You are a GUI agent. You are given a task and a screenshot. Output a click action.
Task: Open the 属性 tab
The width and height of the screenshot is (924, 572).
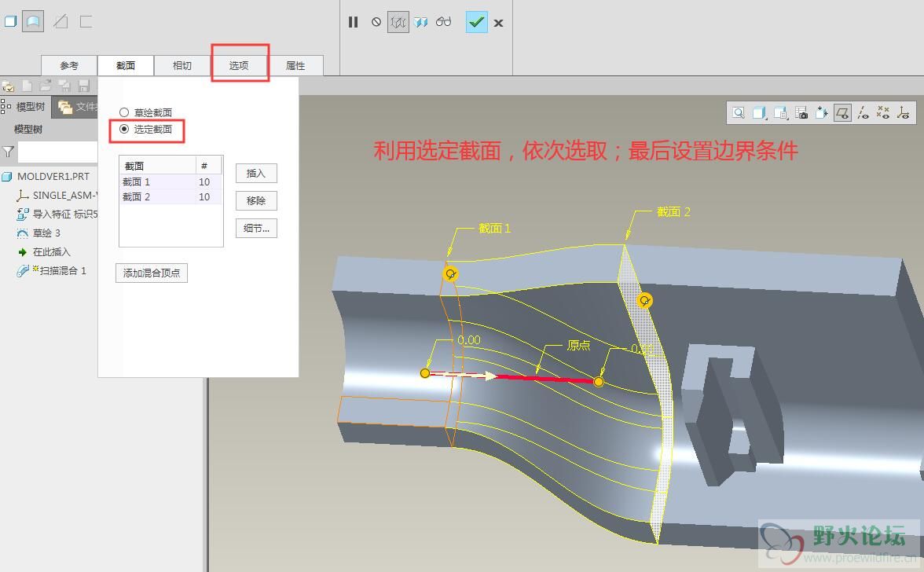tap(295, 65)
